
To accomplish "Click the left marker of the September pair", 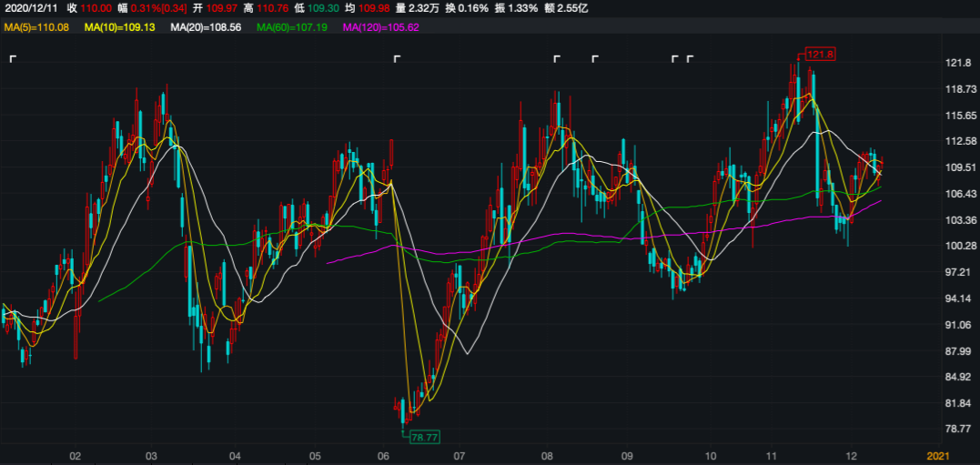I will click(674, 59).
